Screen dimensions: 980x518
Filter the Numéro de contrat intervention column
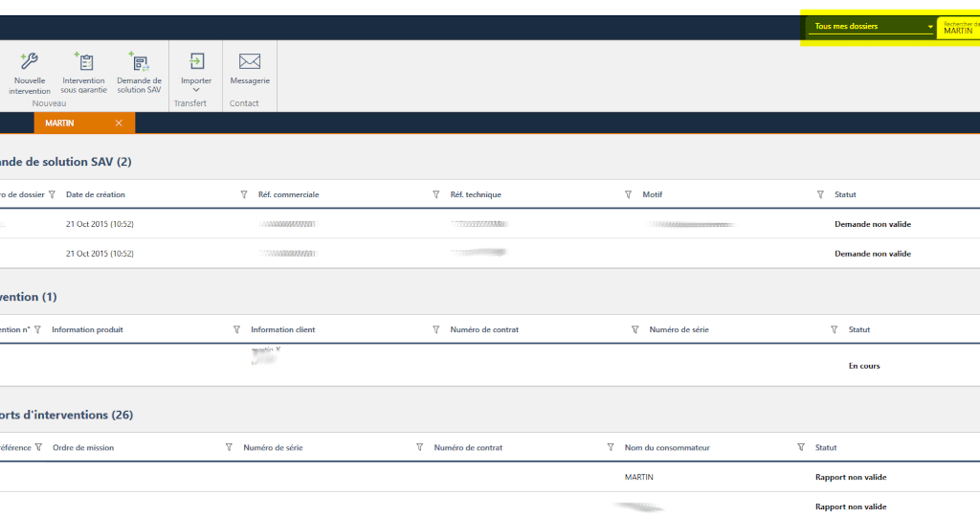(635, 329)
